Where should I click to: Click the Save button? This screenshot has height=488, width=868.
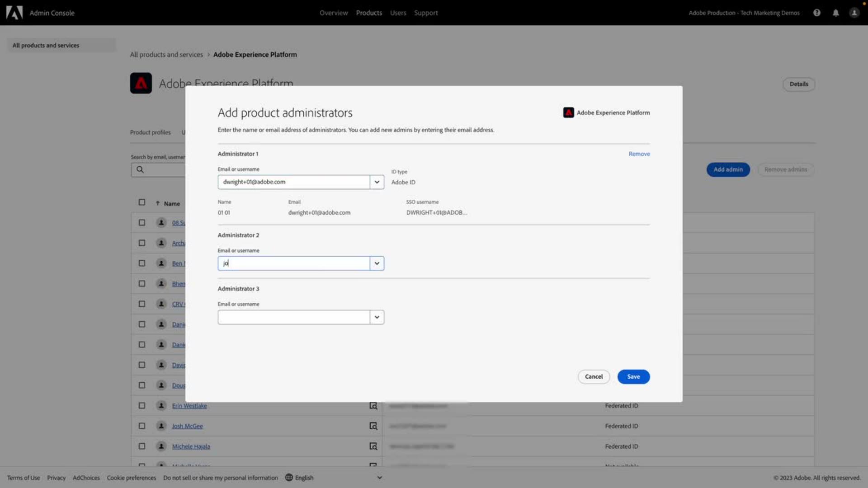tap(633, 377)
